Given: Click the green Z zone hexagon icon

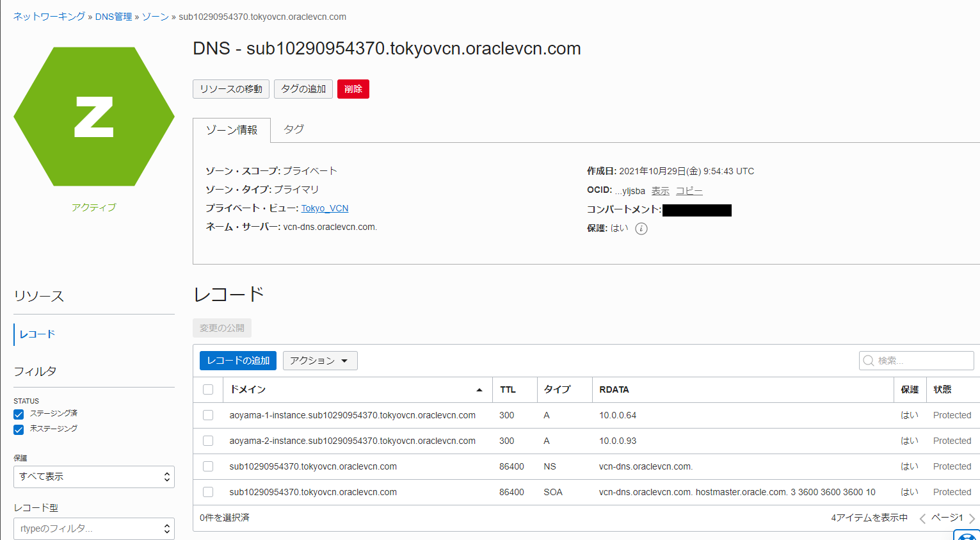Looking at the screenshot, I should 93,117.
